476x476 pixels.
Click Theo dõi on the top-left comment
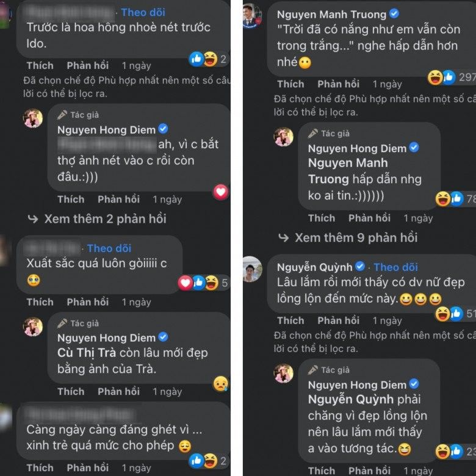click(x=142, y=12)
